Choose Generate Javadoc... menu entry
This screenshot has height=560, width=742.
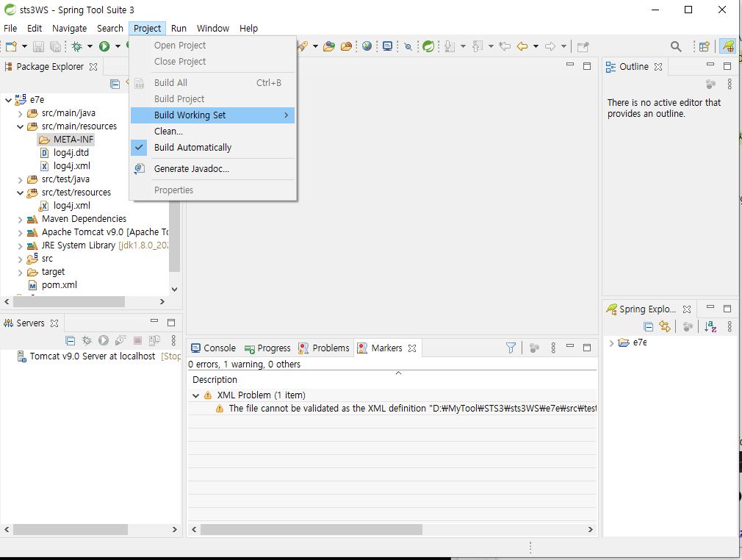[x=212, y=168]
